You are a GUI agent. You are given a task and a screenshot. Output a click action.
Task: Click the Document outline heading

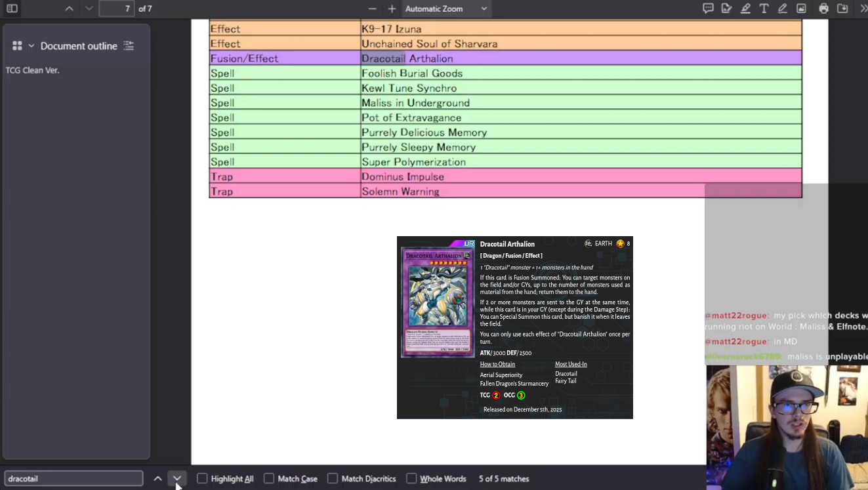pyautogui.click(x=79, y=46)
